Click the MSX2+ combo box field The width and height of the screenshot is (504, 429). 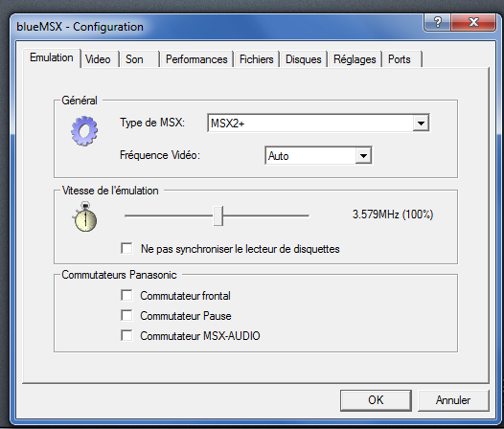point(318,124)
